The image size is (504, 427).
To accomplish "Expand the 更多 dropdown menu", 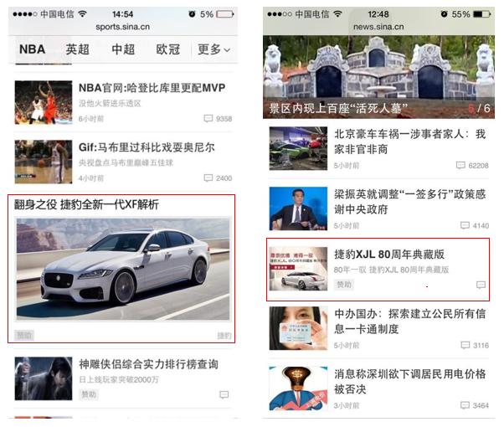I will (213, 49).
